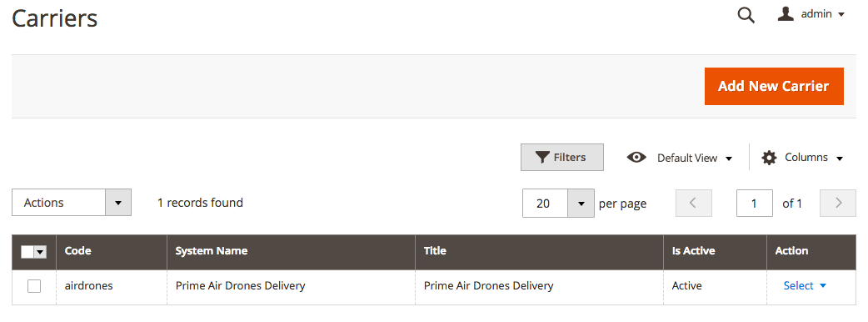Open the Default View menu
868x322 pixels.
click(680, 158)
